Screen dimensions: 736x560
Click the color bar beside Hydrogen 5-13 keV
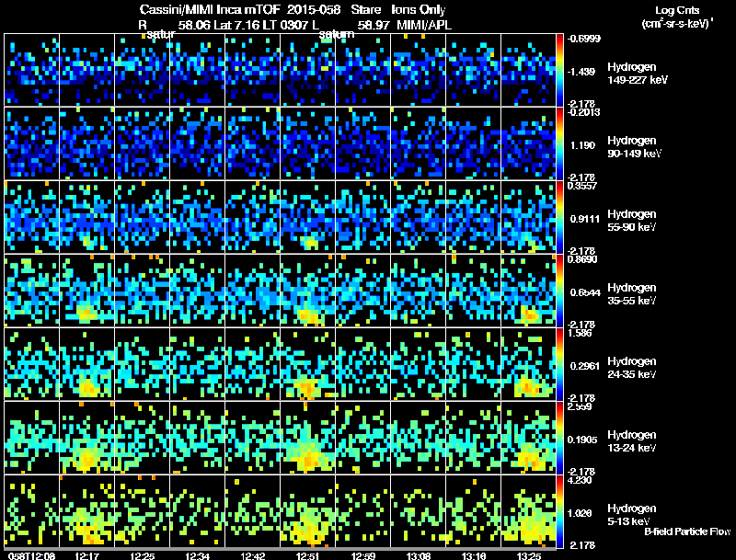pyautogui.click(x=559, y=511)
